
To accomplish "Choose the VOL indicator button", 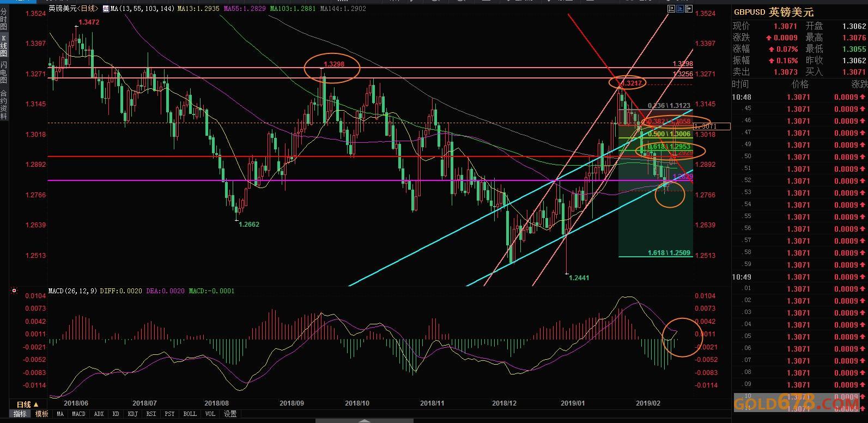I will (x=210, y=414).
